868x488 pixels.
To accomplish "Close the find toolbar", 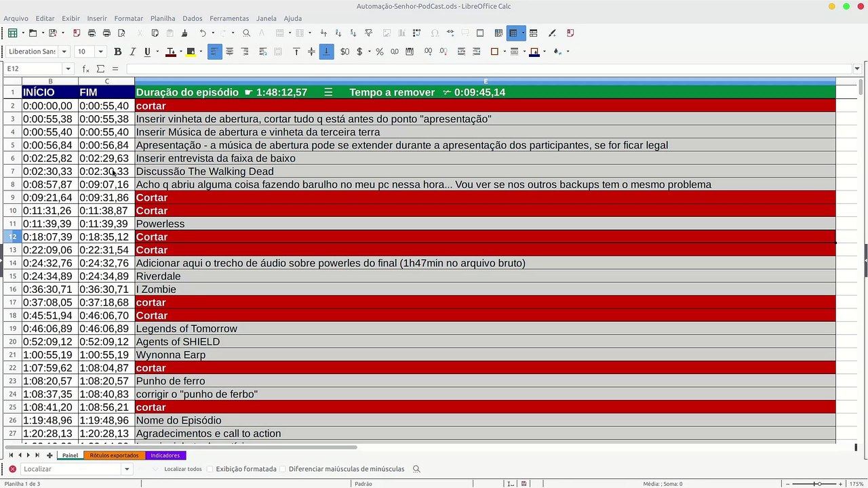I will [x=12, y=469].
